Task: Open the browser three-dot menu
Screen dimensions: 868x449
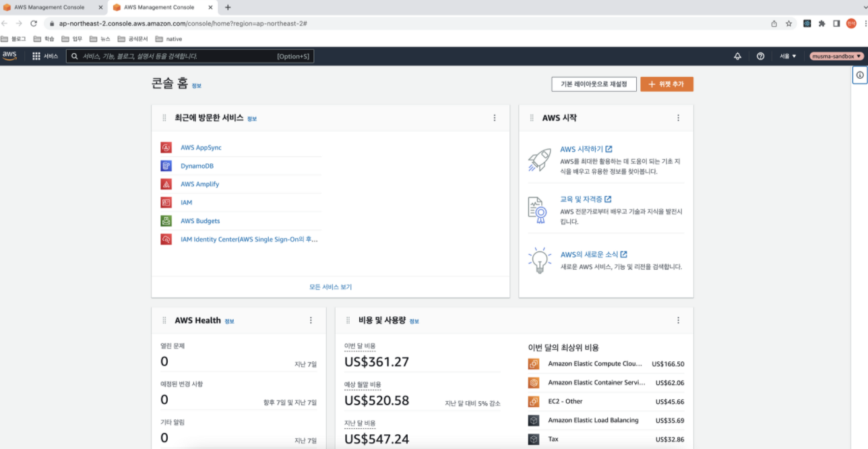Action: pyautogui.click(x=865, y=23)
